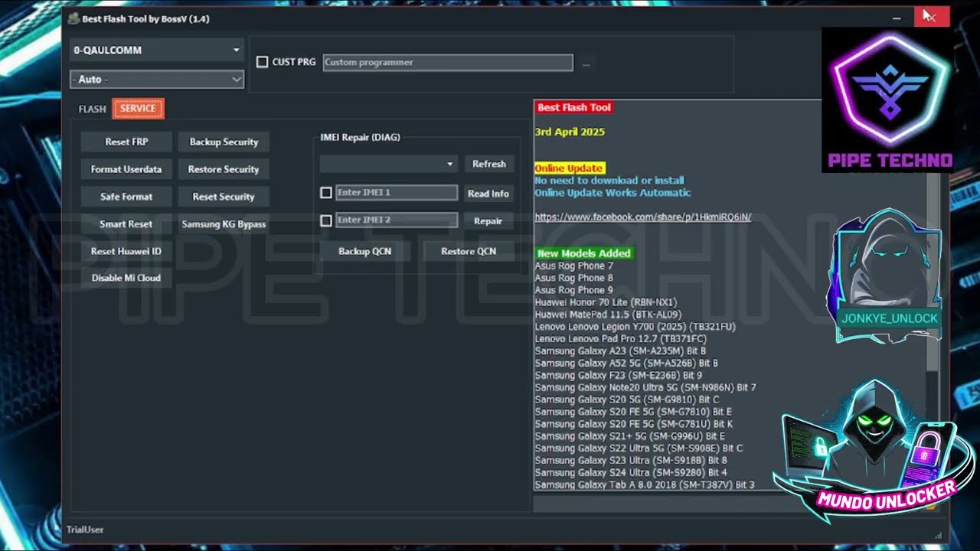Click the green "New Models Added" heading
The image size is (980, 551).
584,253
